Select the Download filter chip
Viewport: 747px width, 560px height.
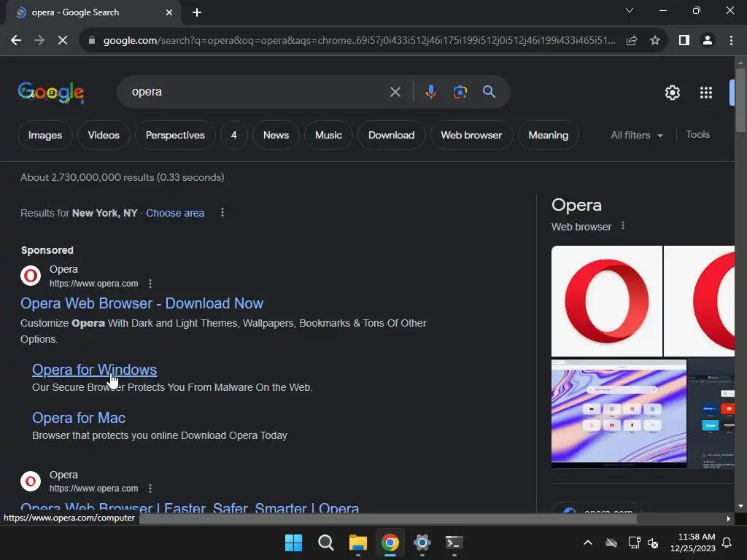(x=391, y=135)
